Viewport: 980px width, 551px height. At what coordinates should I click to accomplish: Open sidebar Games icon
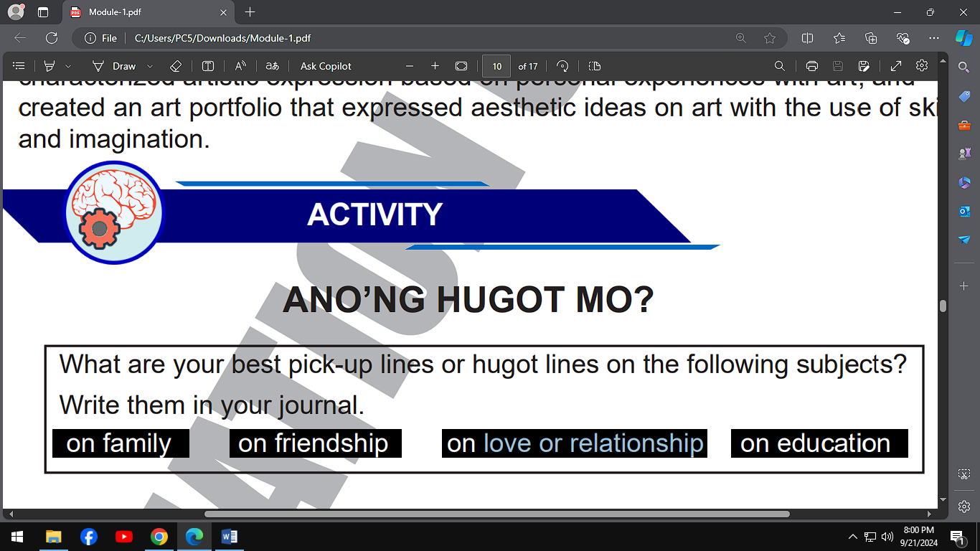(x=963, y=154)
